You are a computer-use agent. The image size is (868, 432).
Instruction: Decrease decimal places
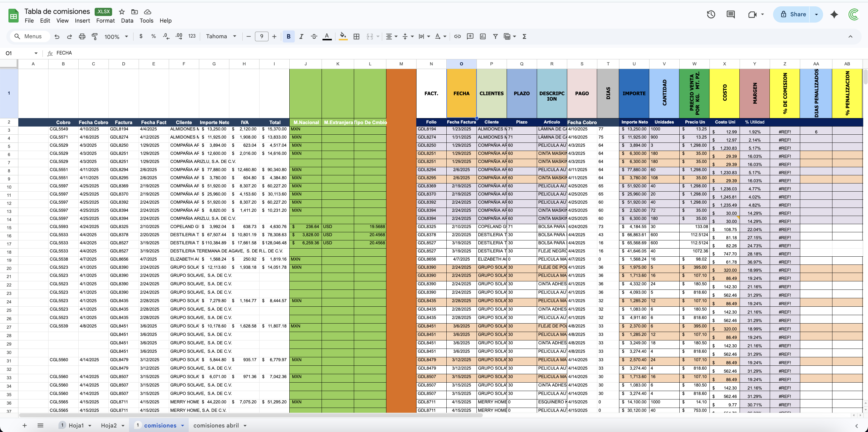click(165, 36)
